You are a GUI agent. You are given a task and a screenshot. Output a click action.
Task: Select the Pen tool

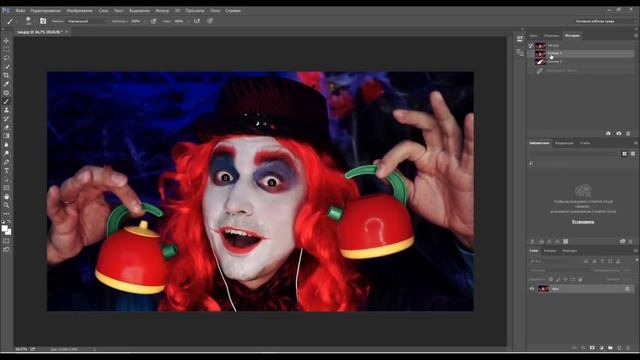(x=6, y=162)
